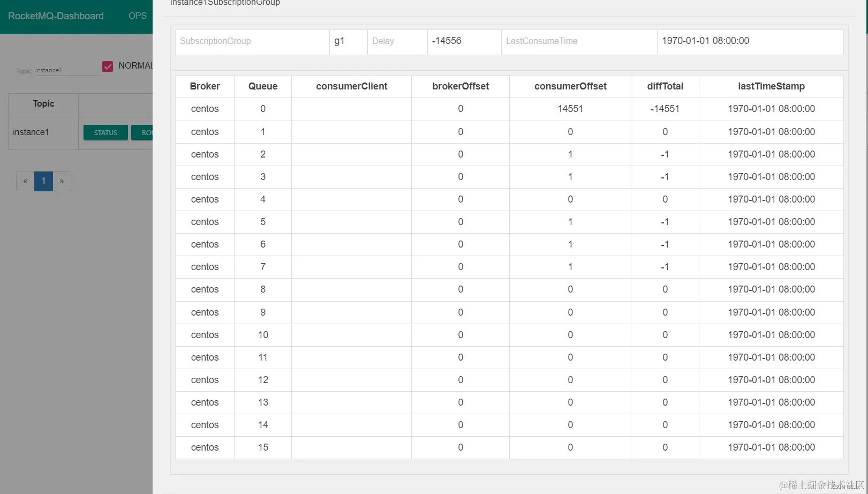Open the OPS menu item

(x=138, y=16)
